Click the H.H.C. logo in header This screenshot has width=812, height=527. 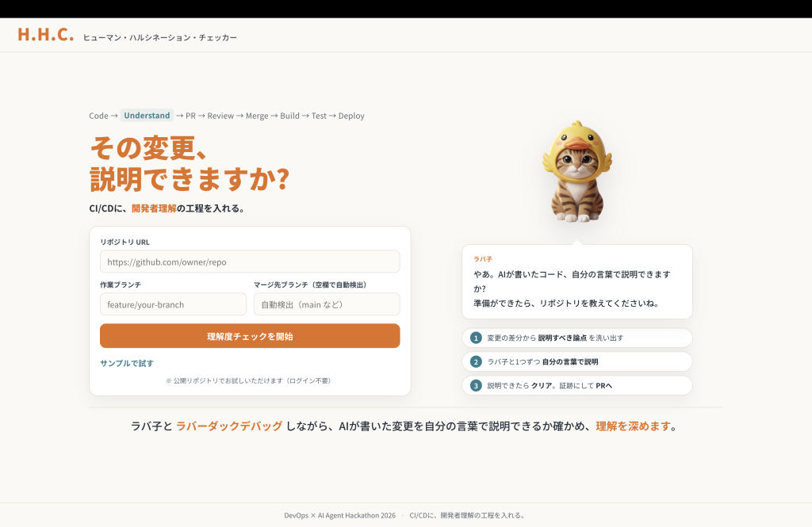(45, 35)
